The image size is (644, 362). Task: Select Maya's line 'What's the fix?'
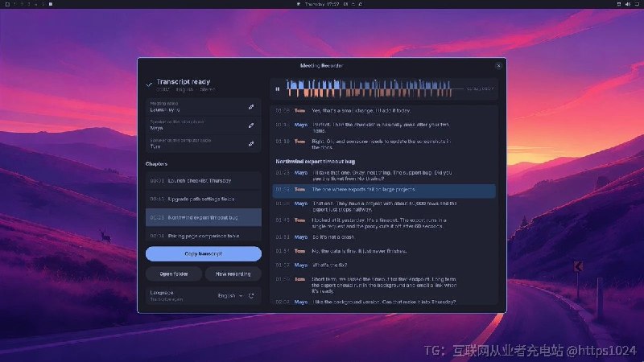pos(384,265)
